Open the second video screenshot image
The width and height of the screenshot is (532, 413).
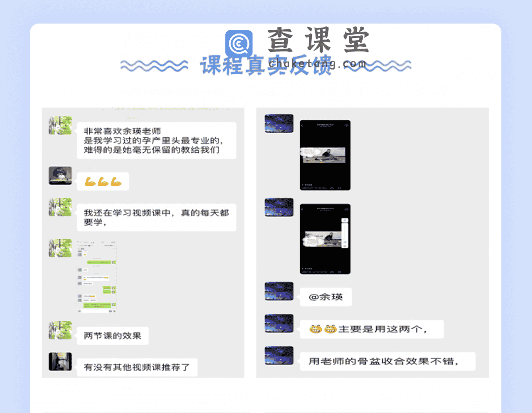325,239
